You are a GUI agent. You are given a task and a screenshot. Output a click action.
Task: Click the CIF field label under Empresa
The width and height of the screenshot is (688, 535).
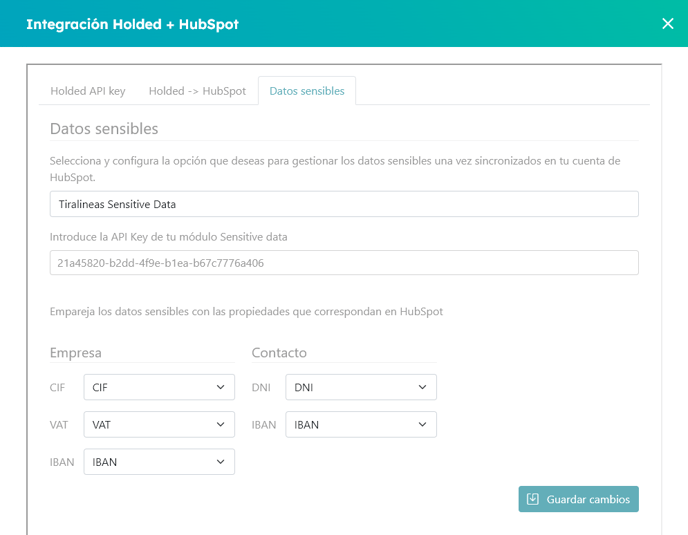pos(57,388)
